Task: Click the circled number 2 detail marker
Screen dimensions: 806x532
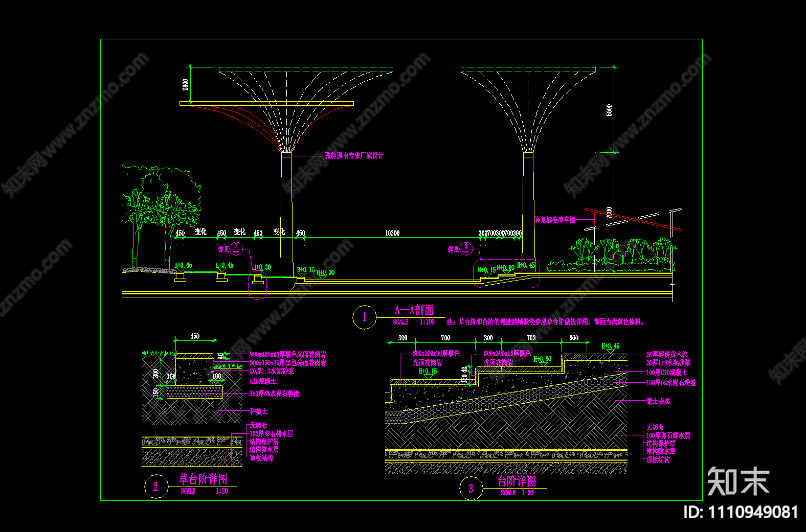Action: coord(155,487)
